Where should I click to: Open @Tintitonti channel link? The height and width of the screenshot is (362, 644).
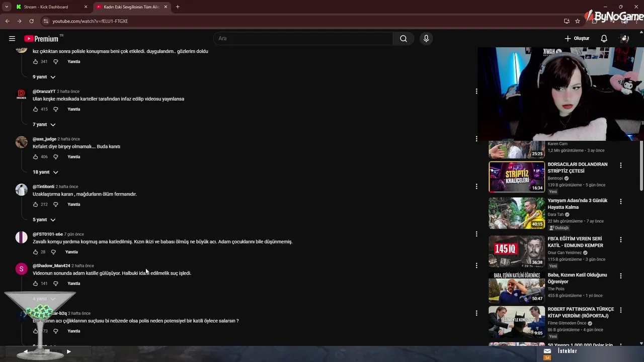(x=43, y=187)
